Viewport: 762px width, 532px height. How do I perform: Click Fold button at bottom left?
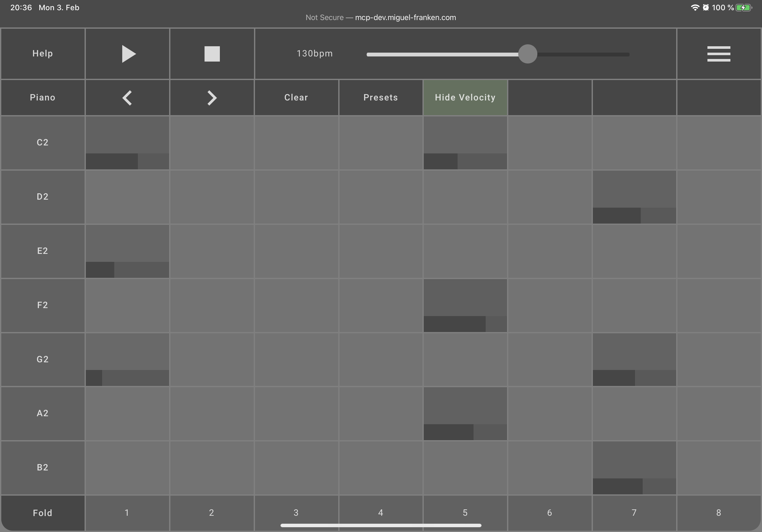[x=42, y=512]
